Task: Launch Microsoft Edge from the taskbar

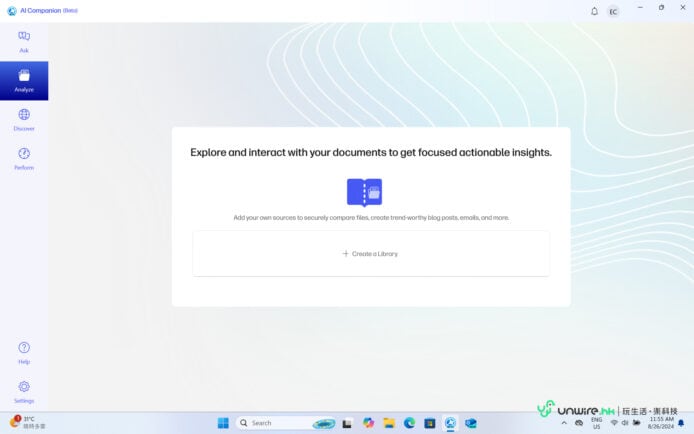Action: [x=409, y=423]
